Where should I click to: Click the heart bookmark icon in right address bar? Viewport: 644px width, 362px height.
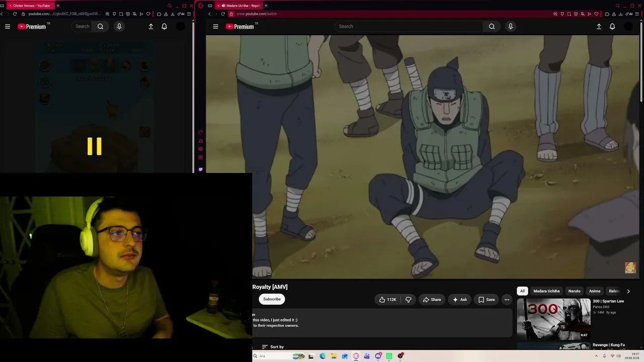coord(596,14)
